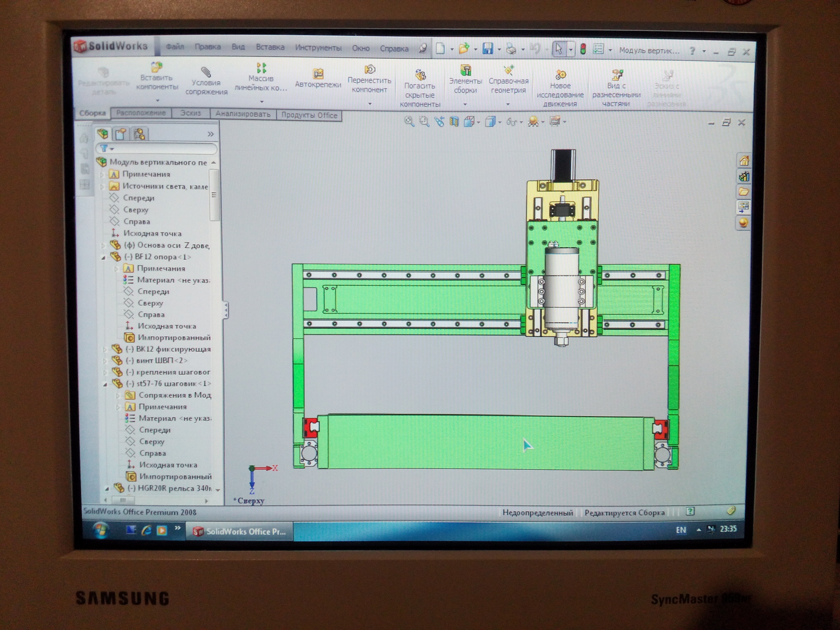Switch to the Анализировать tab
Screen dimensions: 840x630
243,114
